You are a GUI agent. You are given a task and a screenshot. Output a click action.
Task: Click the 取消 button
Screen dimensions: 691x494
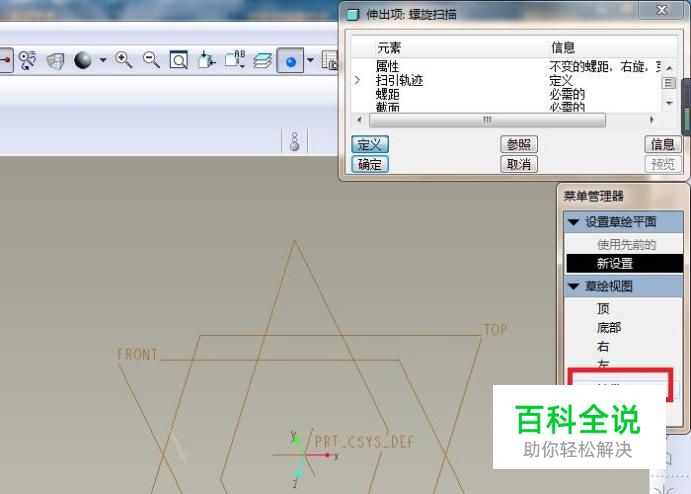click(x=519, y=164)
